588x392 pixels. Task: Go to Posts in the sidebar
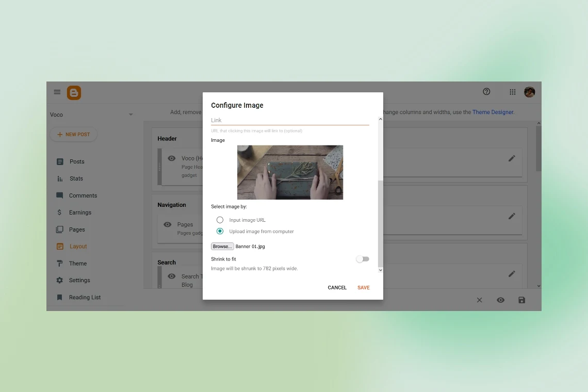tap(77, 161)
